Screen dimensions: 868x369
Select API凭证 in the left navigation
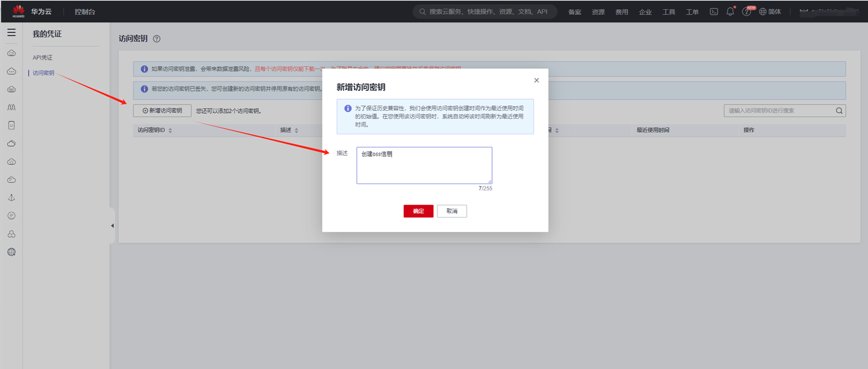point(42,57)
